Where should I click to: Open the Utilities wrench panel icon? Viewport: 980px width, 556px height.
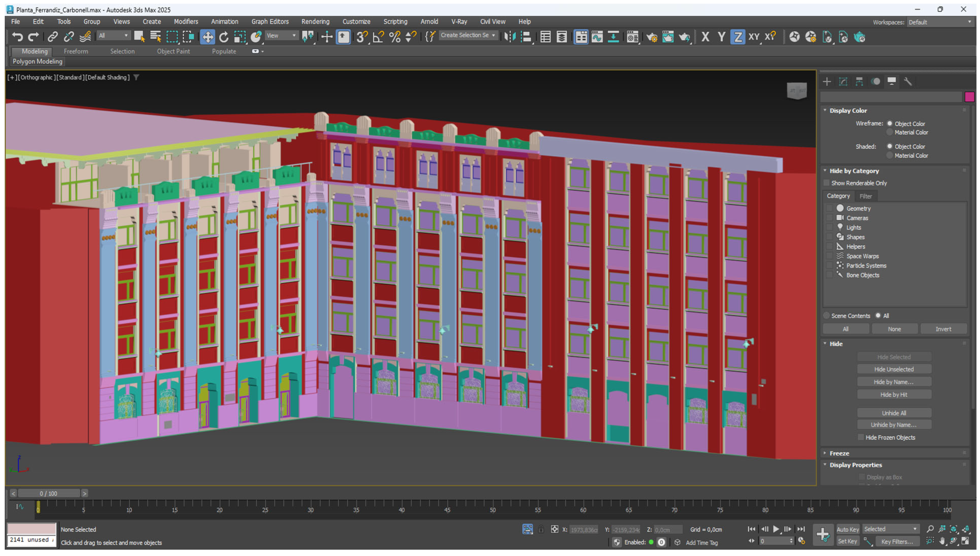pos(908,81)
